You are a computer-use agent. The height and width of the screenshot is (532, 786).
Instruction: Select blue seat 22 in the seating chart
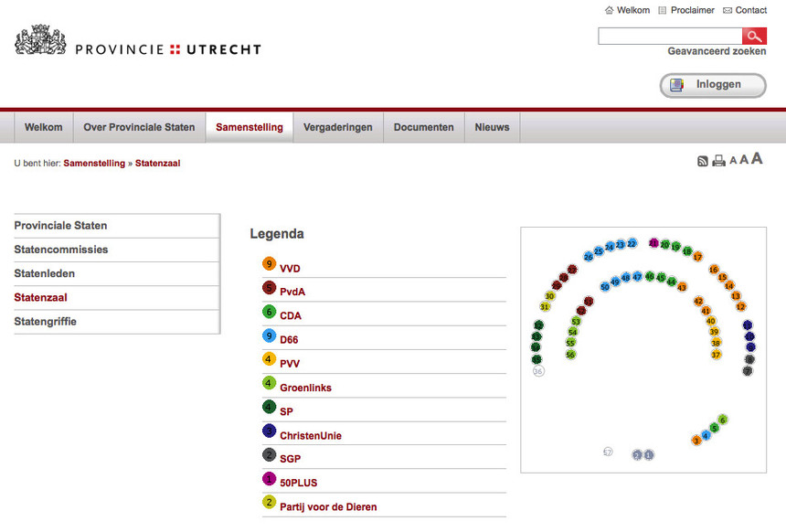[x=632, y=243]
